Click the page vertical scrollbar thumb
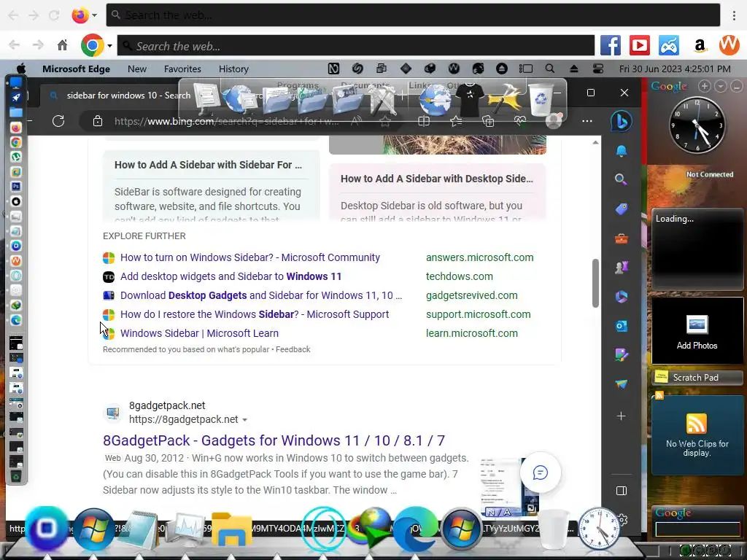Image resolution: width=747 pixels, height=560 pixels. pyautogui.click(x=595, y=284)
